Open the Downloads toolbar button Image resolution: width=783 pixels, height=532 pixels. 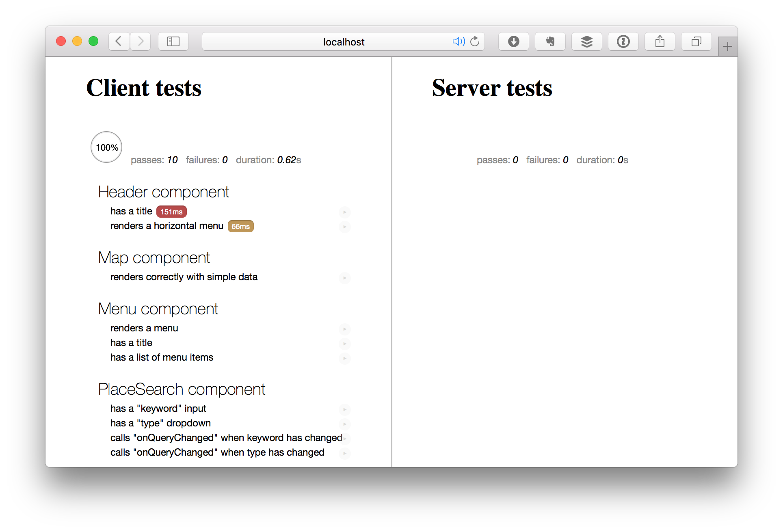coord(513,41)
